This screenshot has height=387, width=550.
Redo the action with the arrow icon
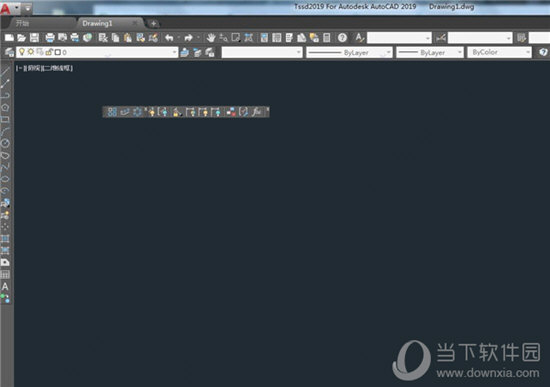[188, 38]
